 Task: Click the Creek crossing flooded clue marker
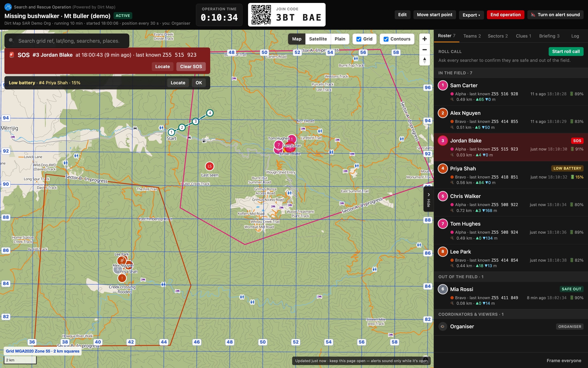tap(122, 278)
